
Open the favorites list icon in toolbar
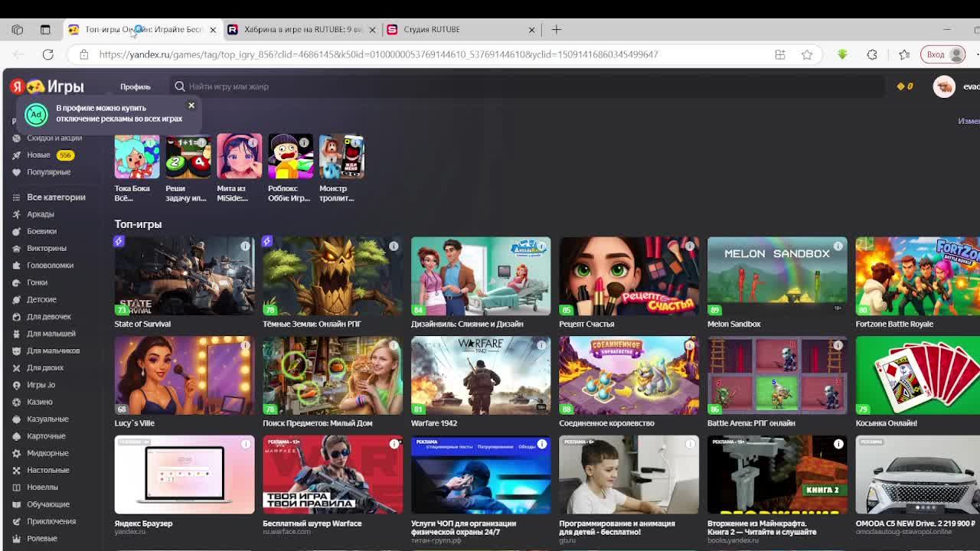point(904,54)
